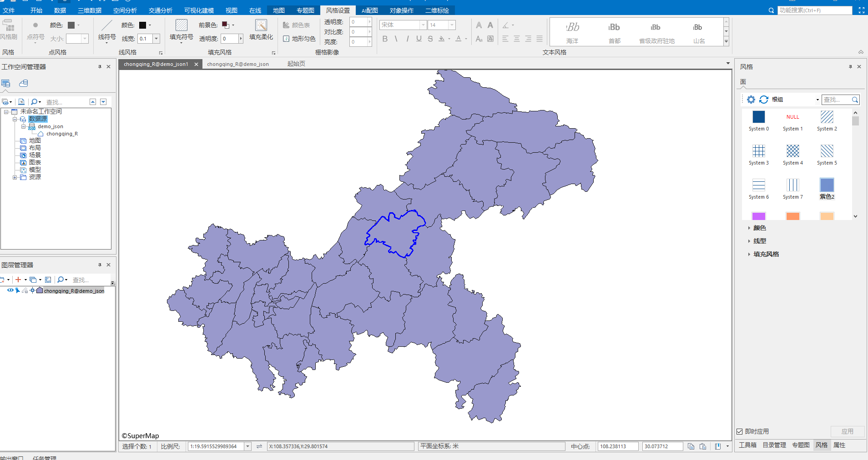Image resolution: width=868 pixels, height=460 pixels.
Task: Open the 宋体 font dropdown
Action: click(x=423, y=25)
